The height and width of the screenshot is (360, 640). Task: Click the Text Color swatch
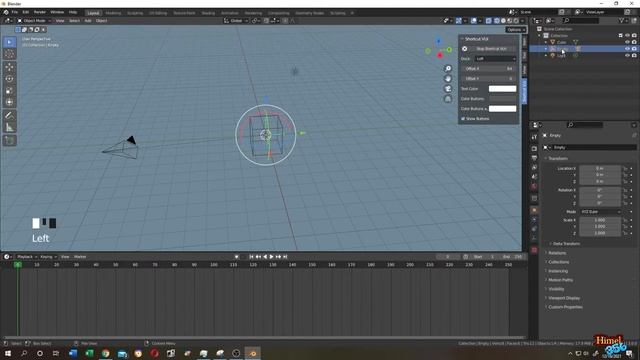pyautogui.click(x=502, y=89)
